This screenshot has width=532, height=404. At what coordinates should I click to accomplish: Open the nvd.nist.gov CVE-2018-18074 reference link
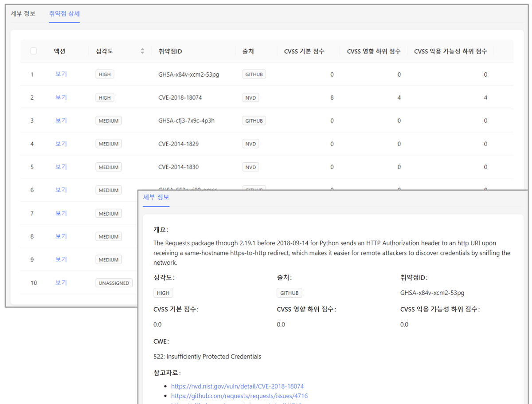[237, 386]
